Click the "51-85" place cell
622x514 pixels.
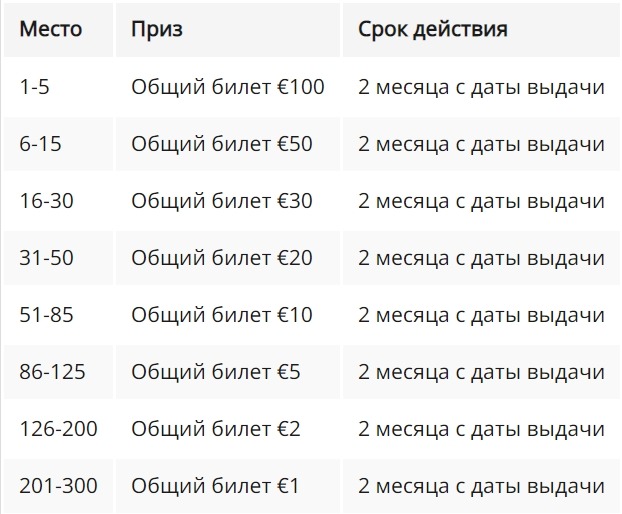pos(46,315)
